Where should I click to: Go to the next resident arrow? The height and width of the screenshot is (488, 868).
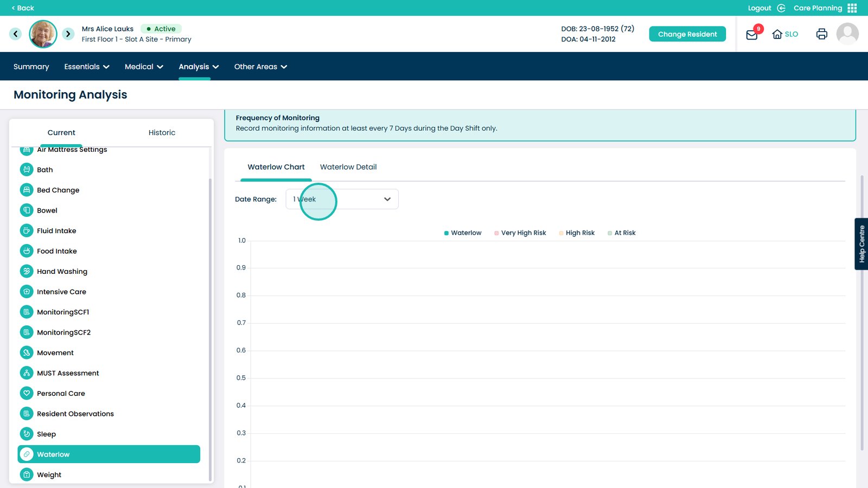(68, 34)
